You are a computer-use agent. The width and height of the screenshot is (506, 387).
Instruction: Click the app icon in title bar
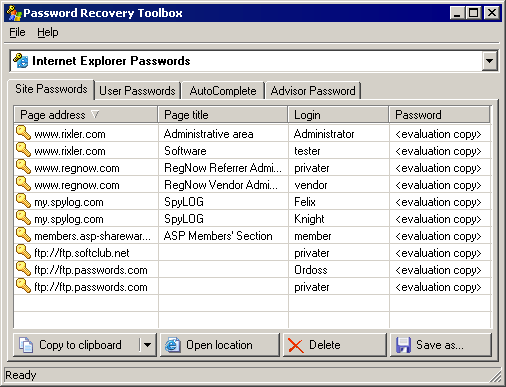click(13, 13)
